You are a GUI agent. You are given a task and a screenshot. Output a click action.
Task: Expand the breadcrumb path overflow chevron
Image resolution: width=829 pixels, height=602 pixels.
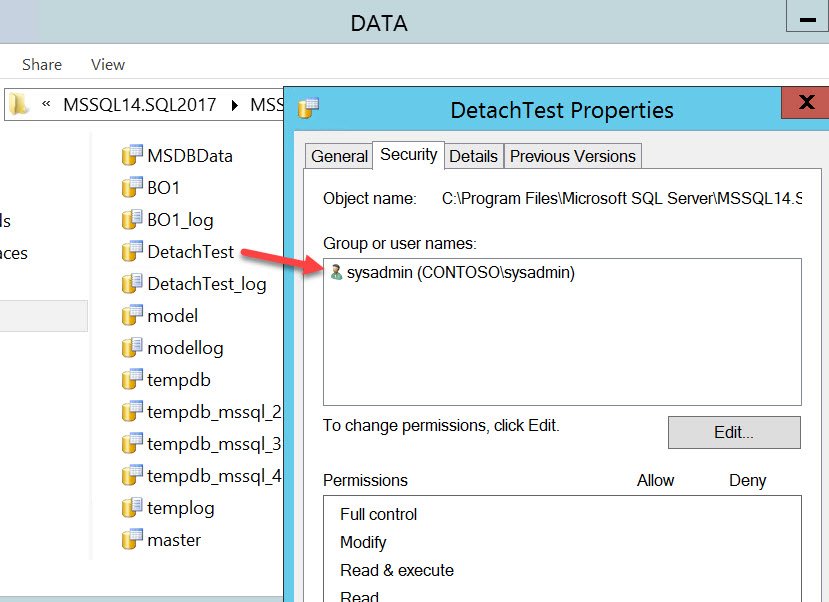click(x=46, y=104)
